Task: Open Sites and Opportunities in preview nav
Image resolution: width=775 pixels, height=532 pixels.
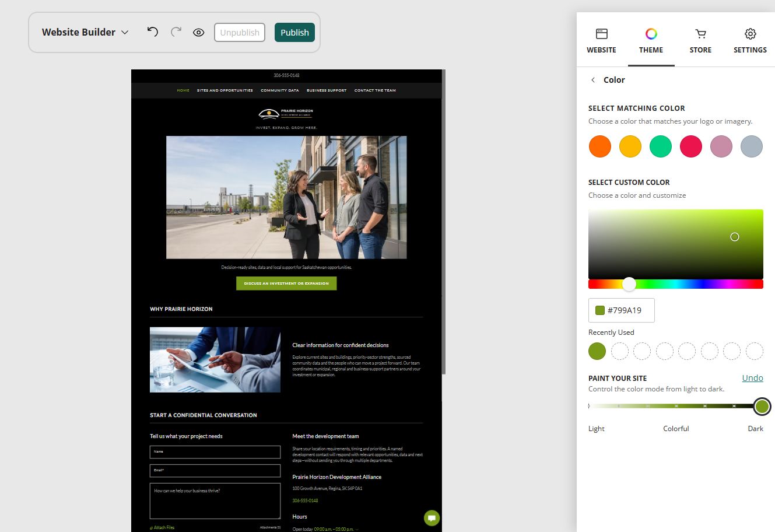Action: (x=225, y=90)
